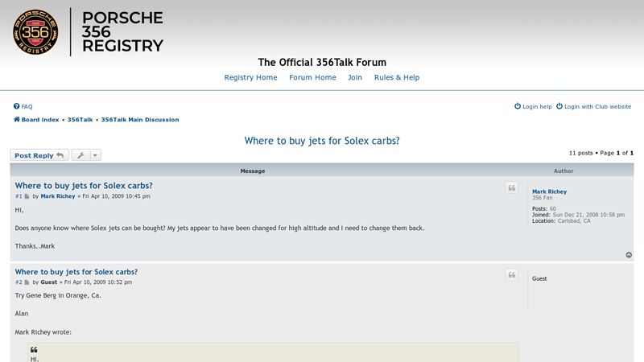Quote the second post by Guest
Screen dimensions: 644x362
[x=511, y=275]
